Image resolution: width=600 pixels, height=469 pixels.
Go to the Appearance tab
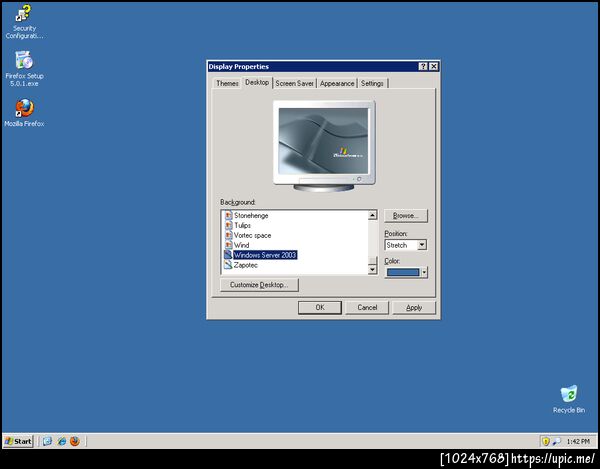point(337,83)
